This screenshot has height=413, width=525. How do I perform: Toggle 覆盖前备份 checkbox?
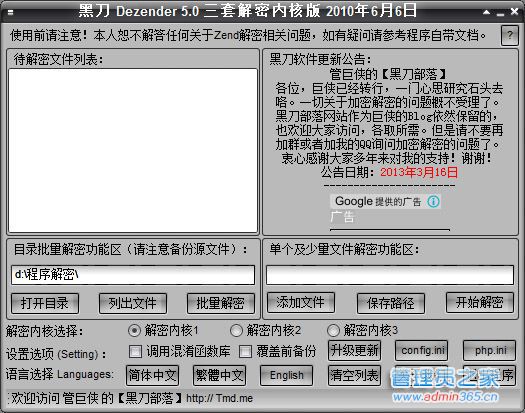245,352
